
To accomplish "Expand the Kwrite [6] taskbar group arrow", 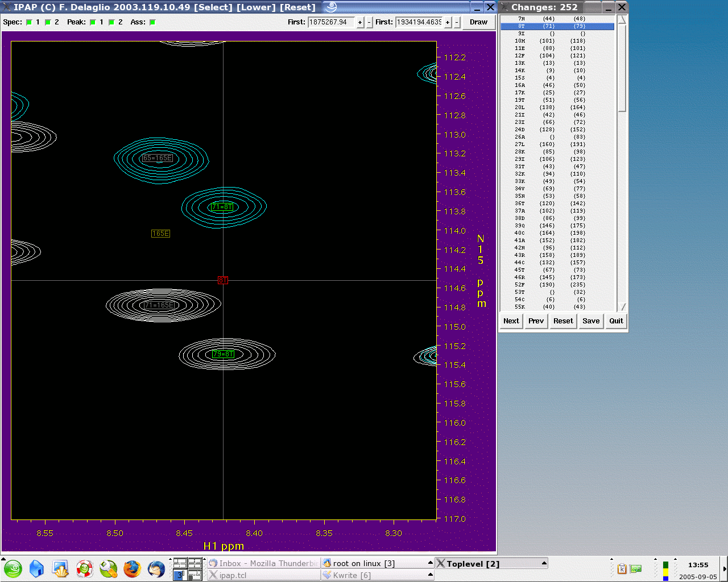I will pyautogui.click(x=430, y=575).
